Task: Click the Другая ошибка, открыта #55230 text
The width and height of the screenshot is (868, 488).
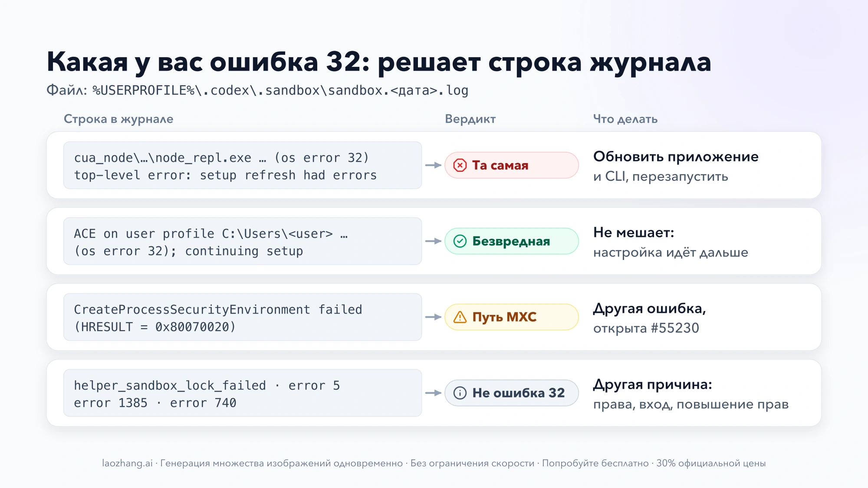Action: click(x=650, y=318)
